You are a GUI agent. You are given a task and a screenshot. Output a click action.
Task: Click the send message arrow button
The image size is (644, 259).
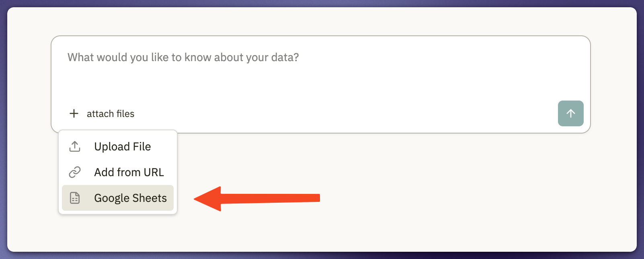click(570, 113)
